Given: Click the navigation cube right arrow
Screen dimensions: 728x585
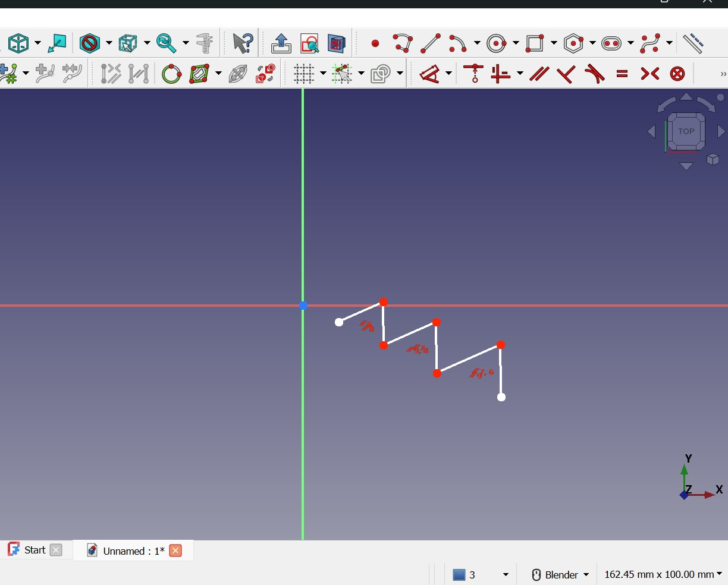Looking at the screenshot, I should click(721, 131).
